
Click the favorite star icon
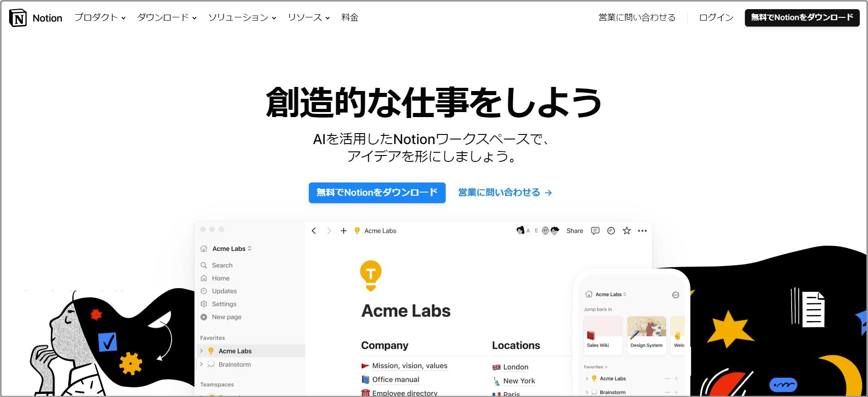626,231
